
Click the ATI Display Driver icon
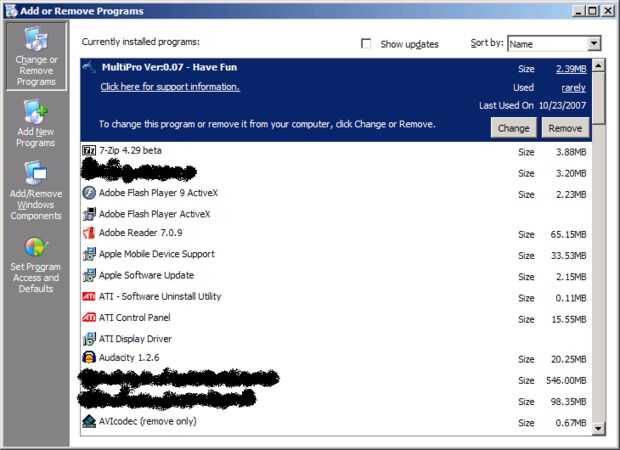[89, 339]
